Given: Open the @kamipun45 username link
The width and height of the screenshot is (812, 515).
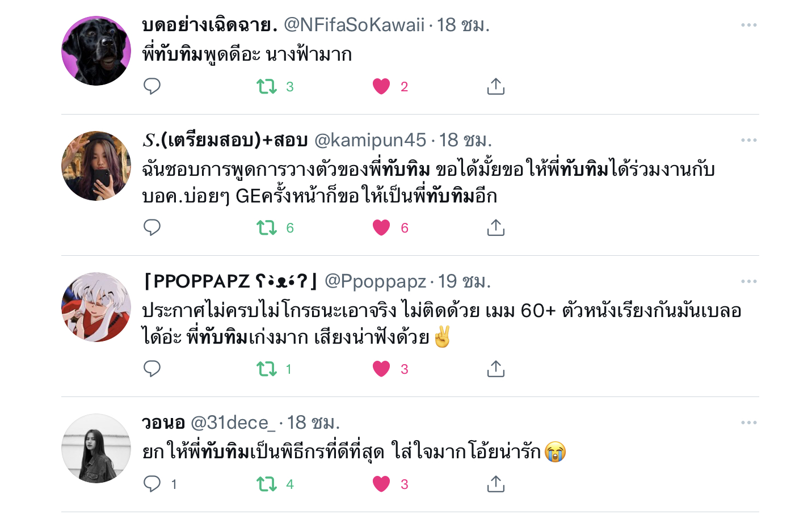Looking at the screenshot, I should pos(370,140).
